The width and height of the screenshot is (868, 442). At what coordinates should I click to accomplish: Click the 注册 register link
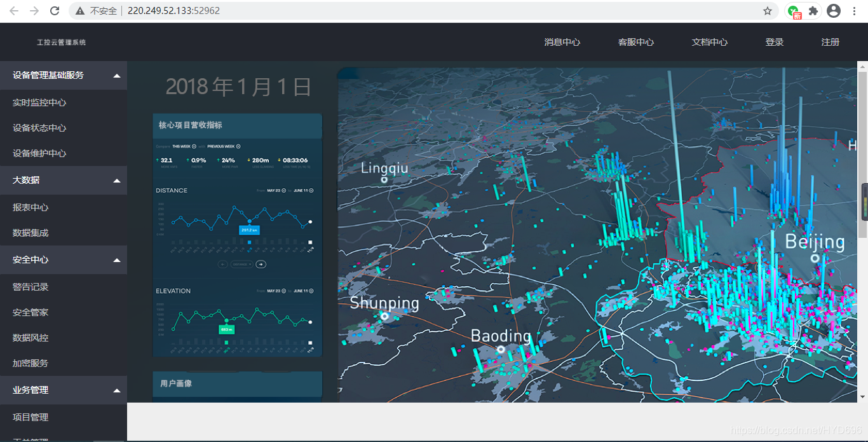coord(830,42)
